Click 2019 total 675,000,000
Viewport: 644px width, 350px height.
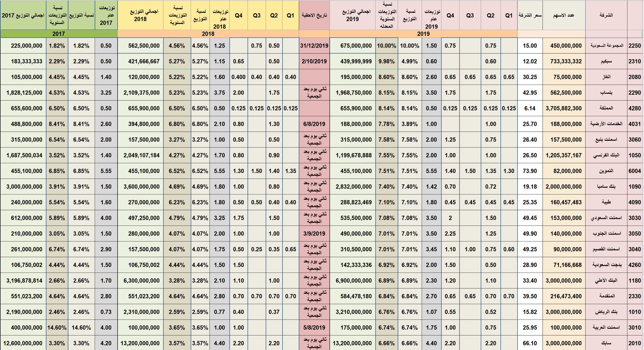(356, 46)
